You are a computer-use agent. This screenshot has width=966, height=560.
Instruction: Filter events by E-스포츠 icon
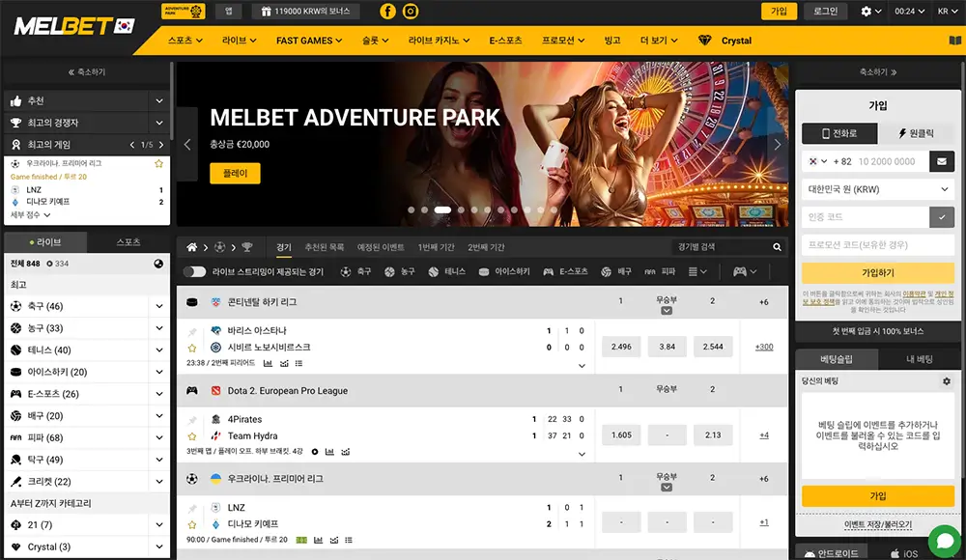tap(565, 271)
